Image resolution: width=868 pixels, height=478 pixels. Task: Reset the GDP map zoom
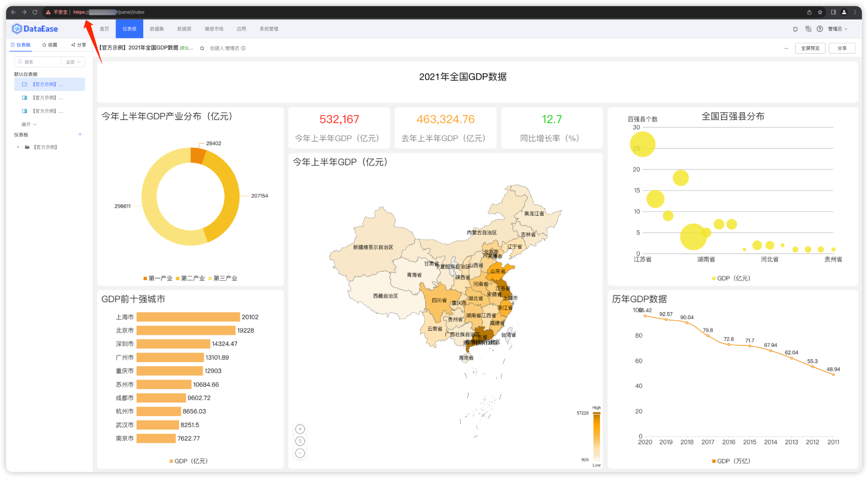click(x=300, y=441)
